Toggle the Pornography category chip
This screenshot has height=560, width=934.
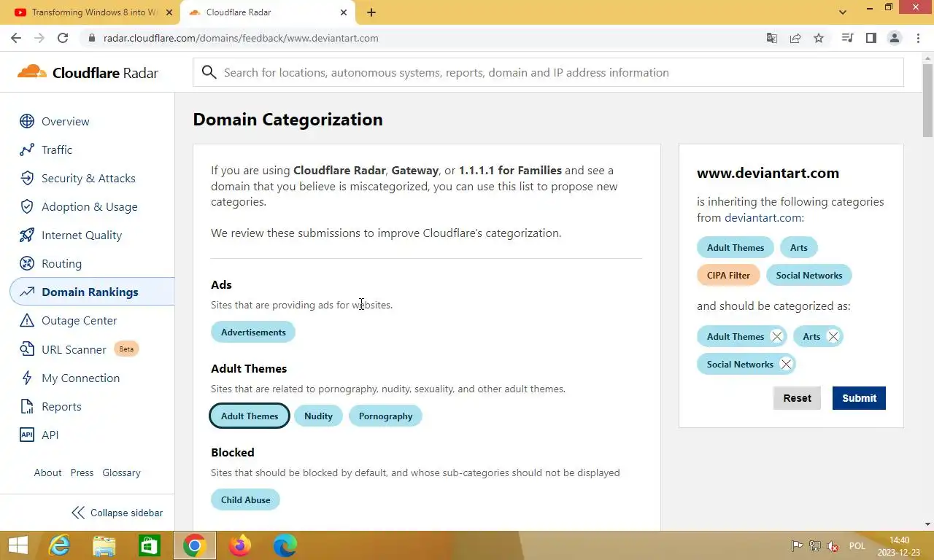[x=385, y=416]
